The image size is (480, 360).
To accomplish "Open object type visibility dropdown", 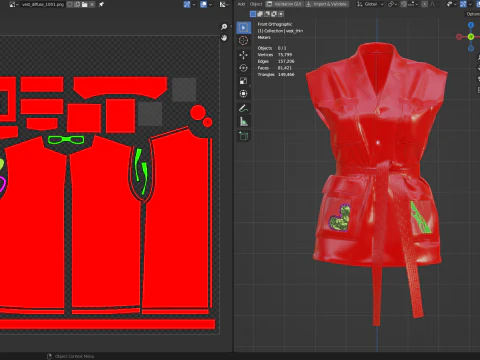I will (x=451, y=4).
